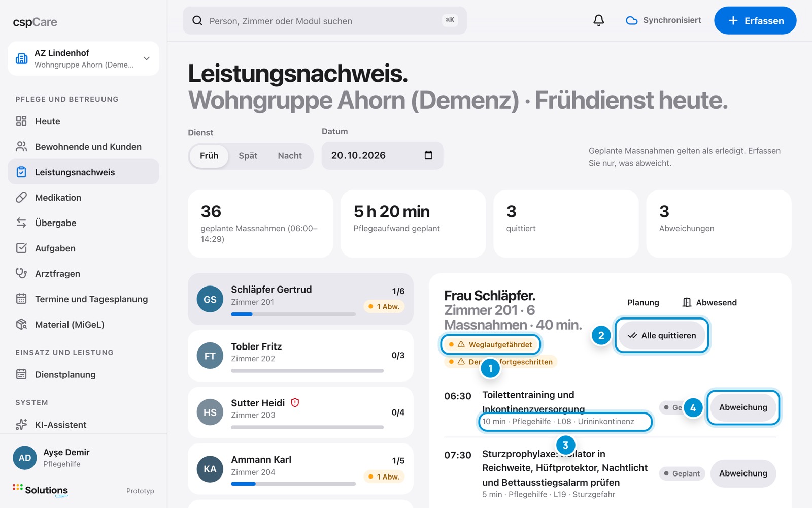
Task: Click the cloud sync status icon
Action: point(631,20)
